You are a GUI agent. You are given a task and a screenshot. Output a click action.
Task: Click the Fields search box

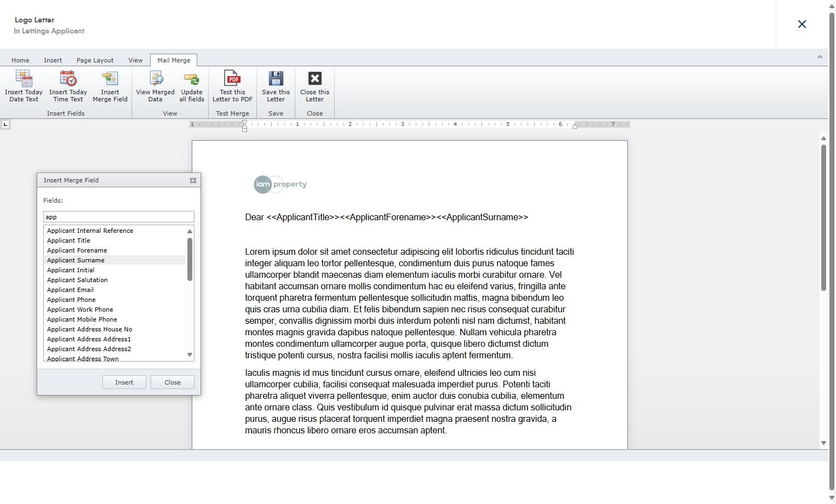(119, 217)
